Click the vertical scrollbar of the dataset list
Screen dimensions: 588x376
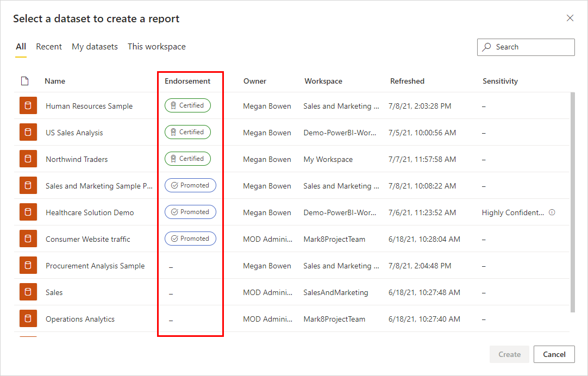coord(572,201)
